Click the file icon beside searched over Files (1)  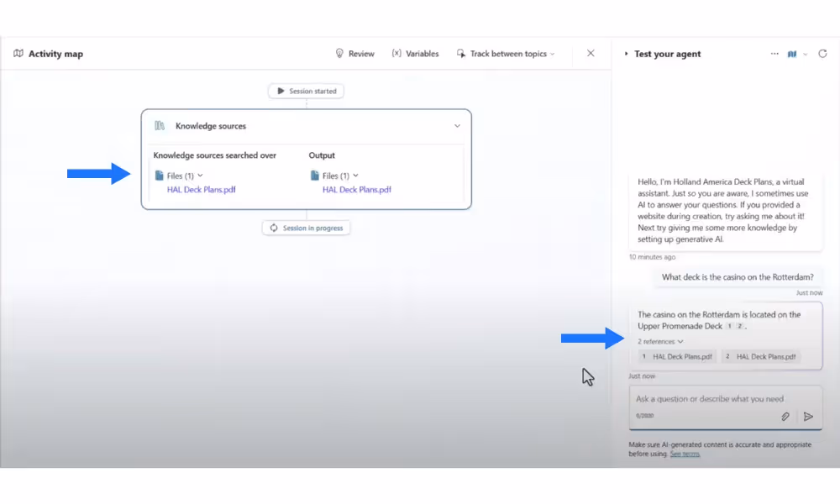point(159,176)
